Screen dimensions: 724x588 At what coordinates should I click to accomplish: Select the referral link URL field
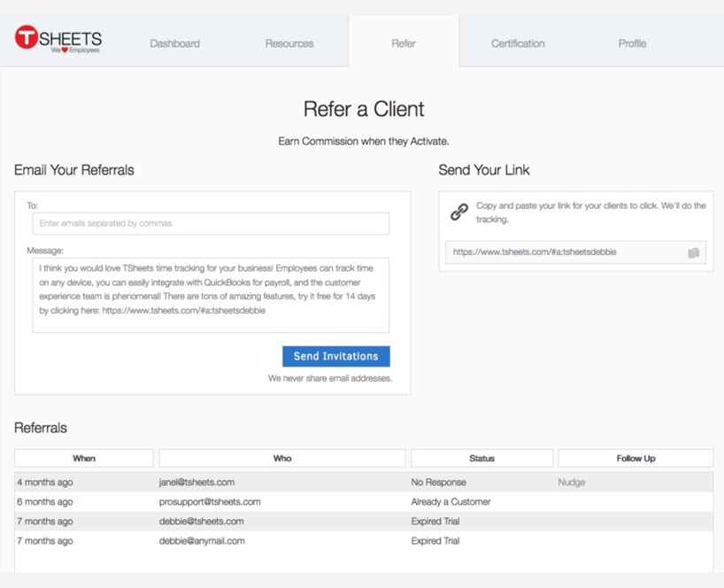click(575, 252)
